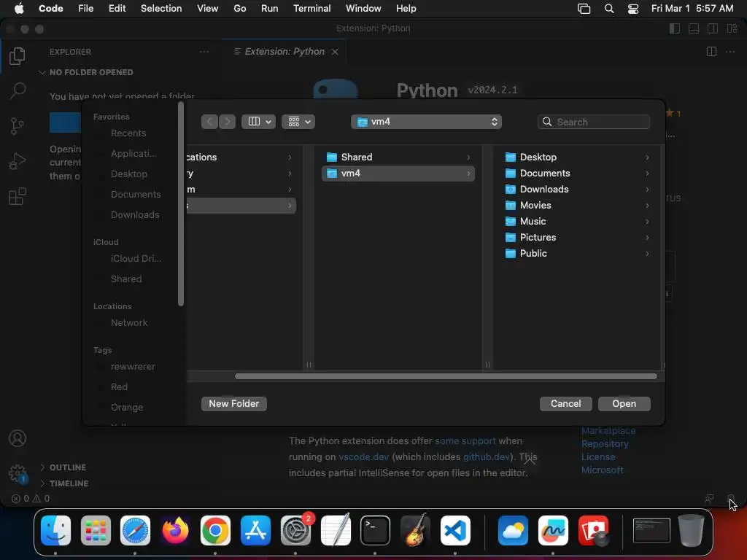
Task: Open the Accounts menu icon
Action: point(18,438)
